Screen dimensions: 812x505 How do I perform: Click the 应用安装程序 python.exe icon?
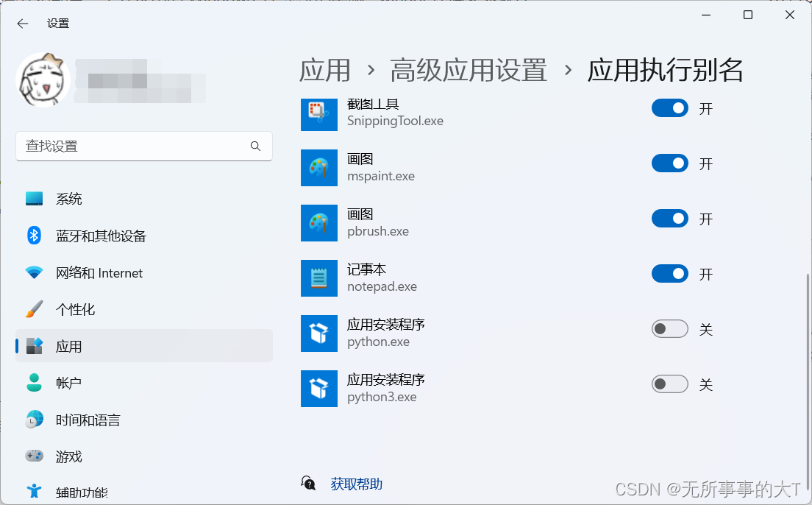click(x=318, y=333)
